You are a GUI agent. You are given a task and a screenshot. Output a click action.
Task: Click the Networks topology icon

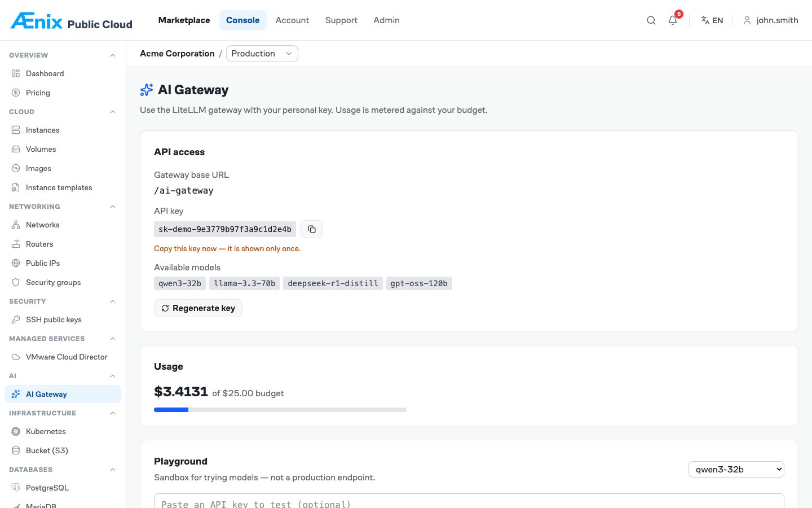click(16, 225)
